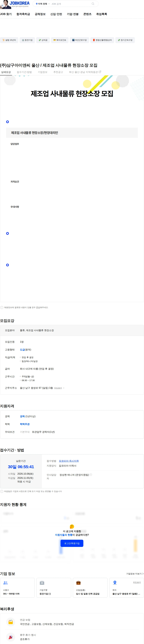Viewport: 144px width, 644px height.
Task: Click the 야간근로수당 tag
Action: pyautogui.click(x=79, y=40)
